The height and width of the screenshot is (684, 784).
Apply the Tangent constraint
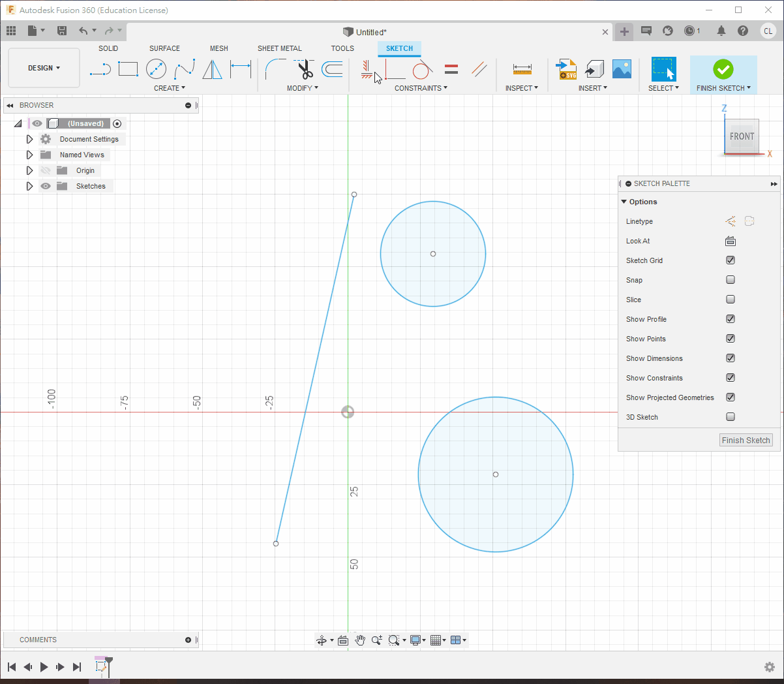point(422,69)
